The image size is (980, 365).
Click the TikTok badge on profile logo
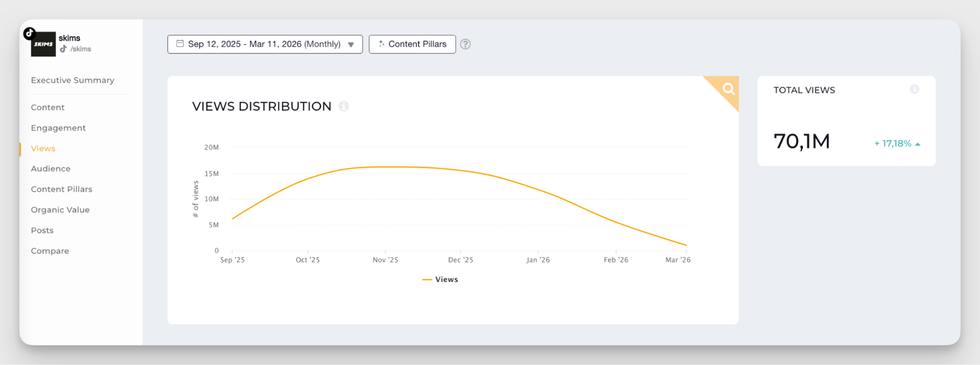point(29,33)
